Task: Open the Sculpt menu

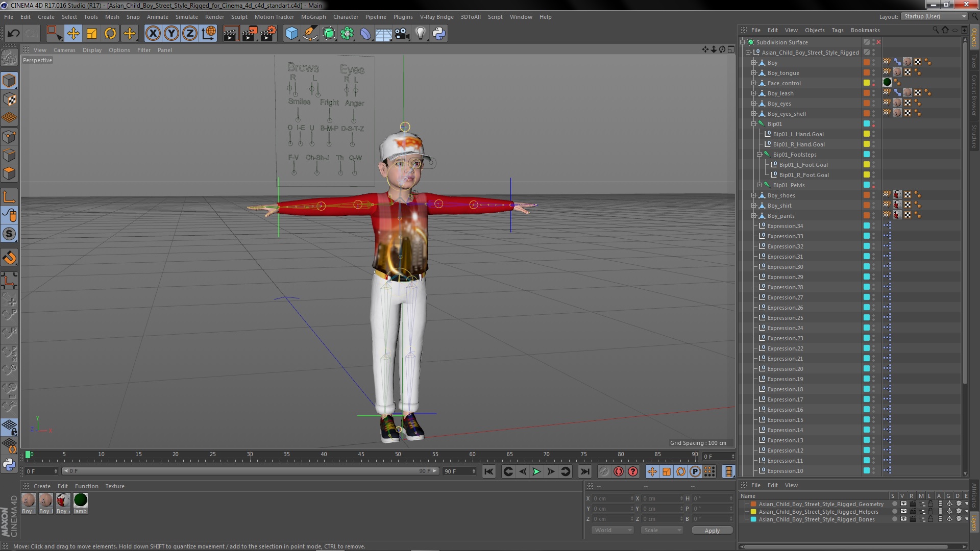Action: coord(239,17)
